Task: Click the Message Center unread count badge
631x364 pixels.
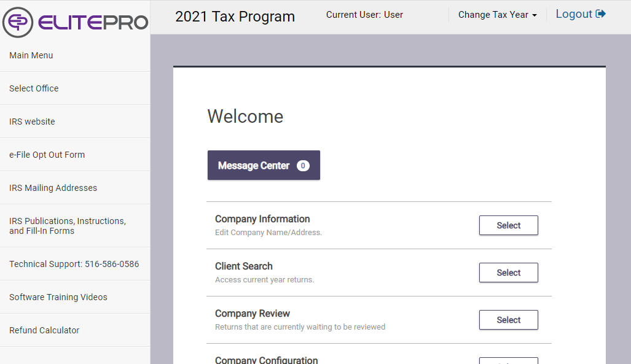Action: 303,166
